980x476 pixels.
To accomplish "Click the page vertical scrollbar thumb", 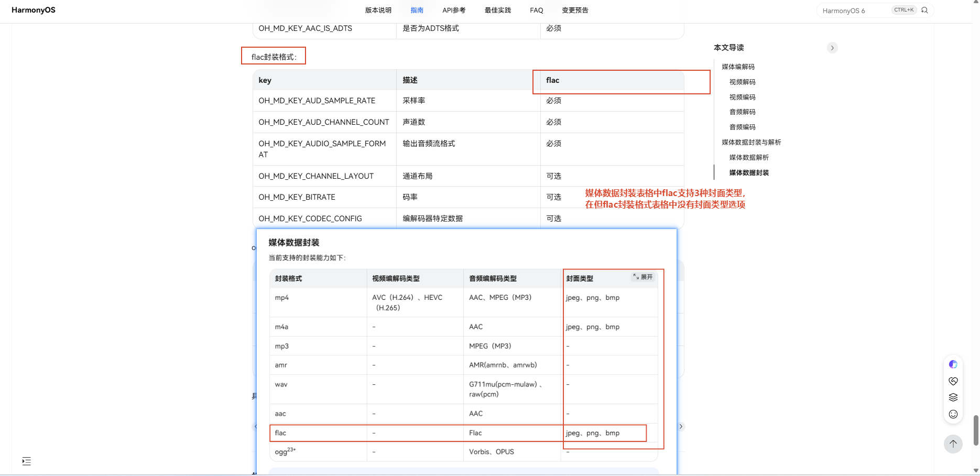I will [x=976, y=430].
